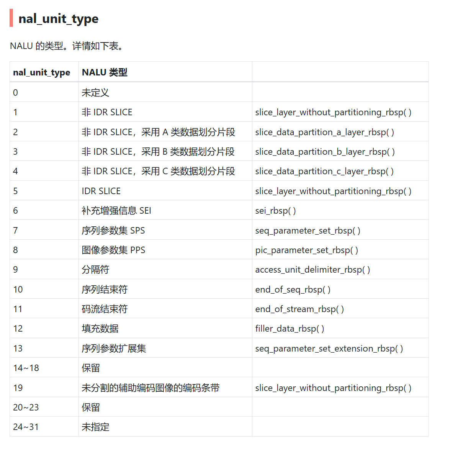The width and height of the screenshot is (476, 453).
Task: Click the sei_rbsp( ) cell
Action: [275, 211]
